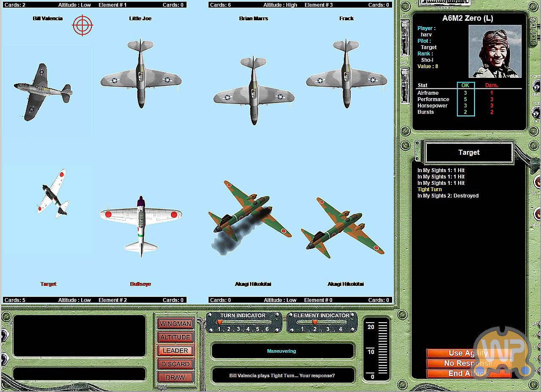Select the Zero labeled Target

tap(53, 194)
